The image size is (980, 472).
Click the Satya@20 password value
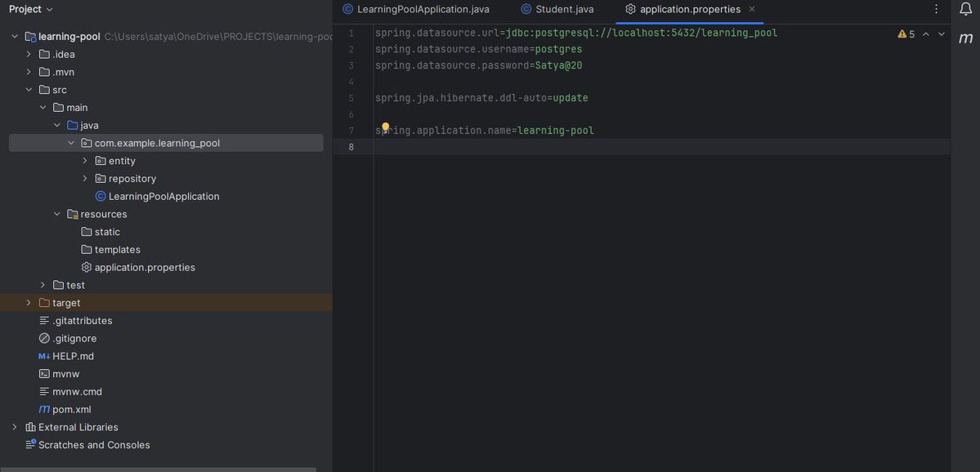[x=559, y=65]
